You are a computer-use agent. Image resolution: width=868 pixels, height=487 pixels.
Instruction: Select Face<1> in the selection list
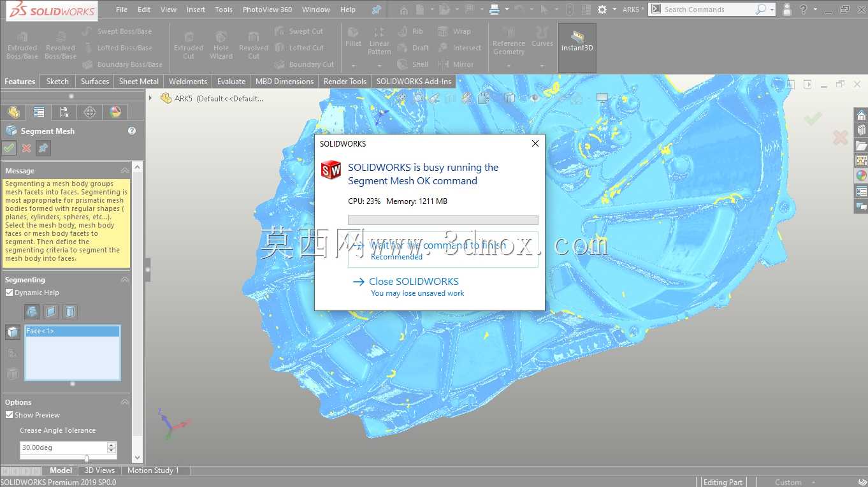point(72,331)
